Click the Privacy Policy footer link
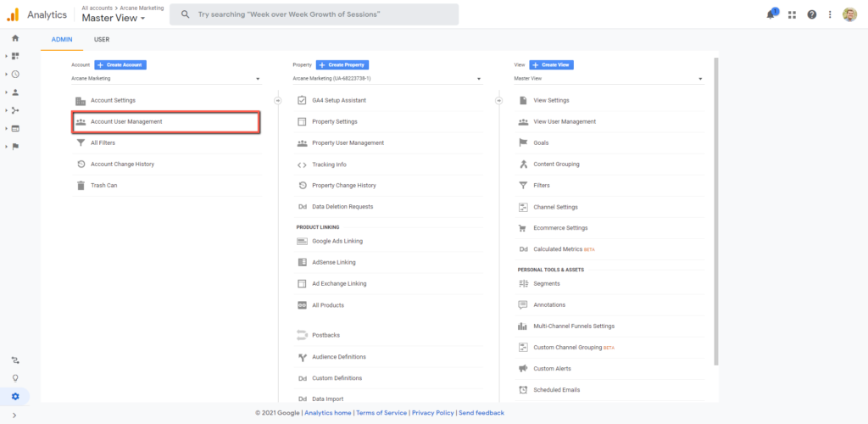868x424 pixels. tap(433, 413)
